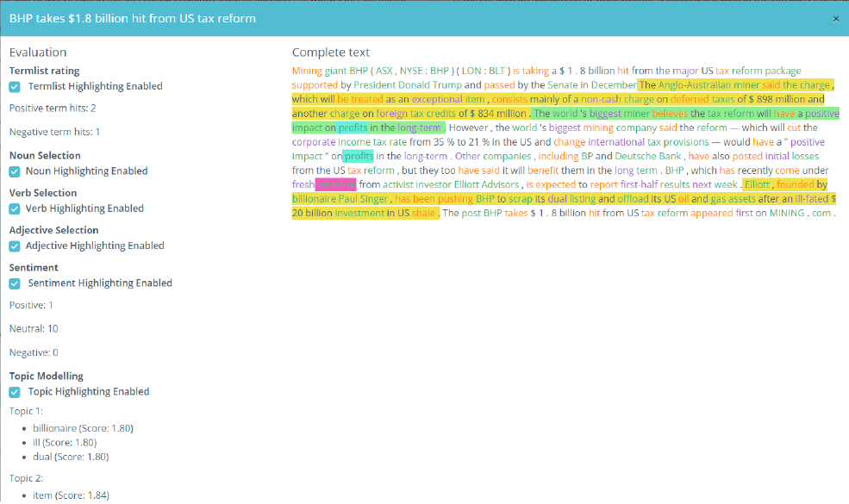The height and width of the screenshot is (504, 849).
Task: Toggle Sentiment Highlighting Enabled checkbox
Action: [x=15, y=283]
